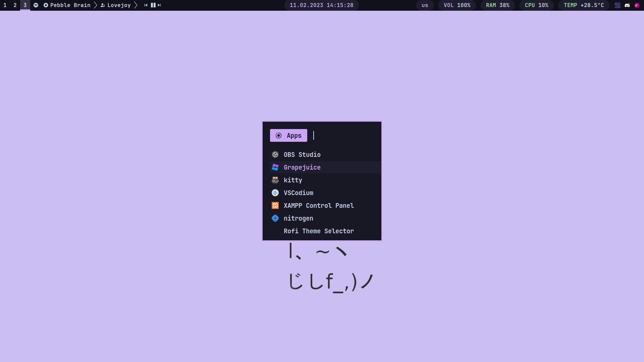The image size is (644, 362).
Task: Click the flame tray icon
Action: 637,5
